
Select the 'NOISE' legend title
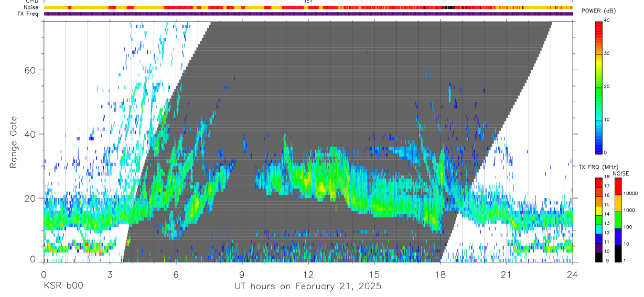(621, 173)
